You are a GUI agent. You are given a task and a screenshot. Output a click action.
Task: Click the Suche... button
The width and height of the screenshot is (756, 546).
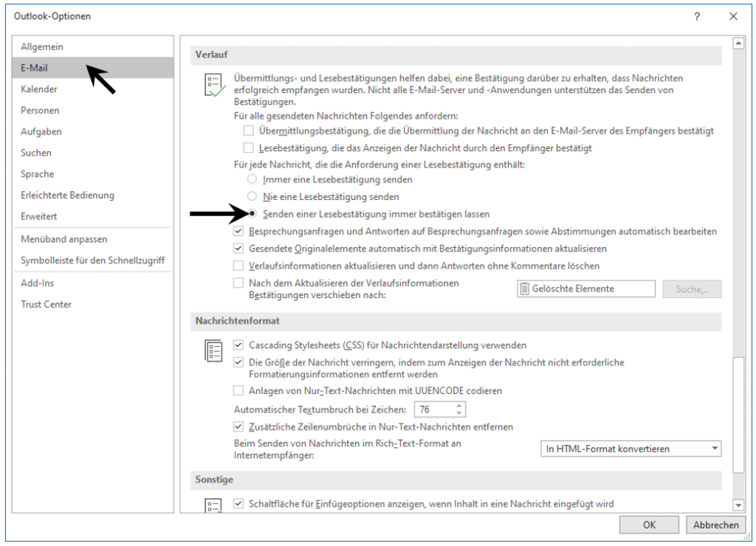(692, 289)
